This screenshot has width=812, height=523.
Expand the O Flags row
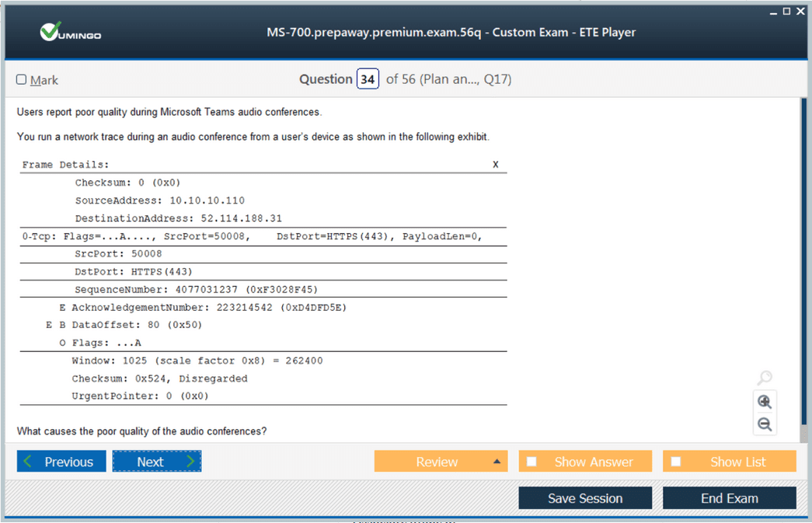[62, 343]
